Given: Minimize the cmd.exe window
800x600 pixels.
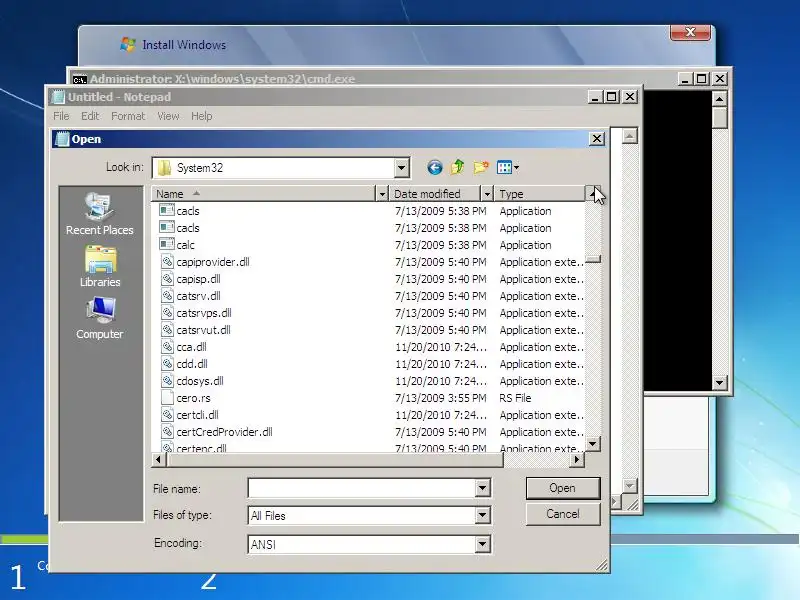Looking at the screenshot, I should click(x=685, y=79).
